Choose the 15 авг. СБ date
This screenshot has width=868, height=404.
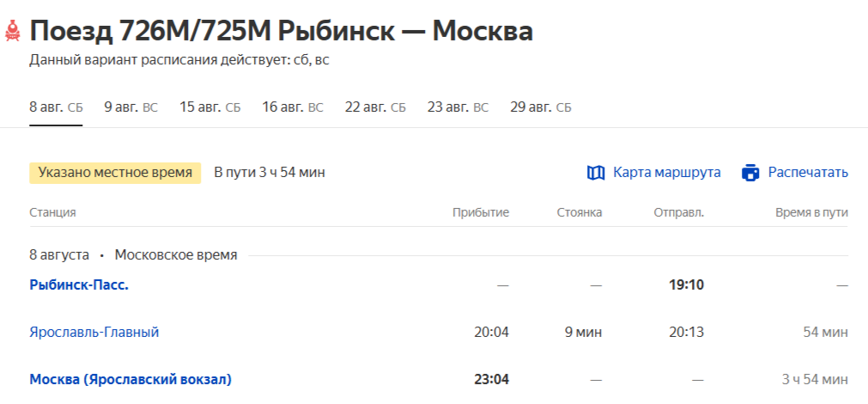click(x=209, y=107)
